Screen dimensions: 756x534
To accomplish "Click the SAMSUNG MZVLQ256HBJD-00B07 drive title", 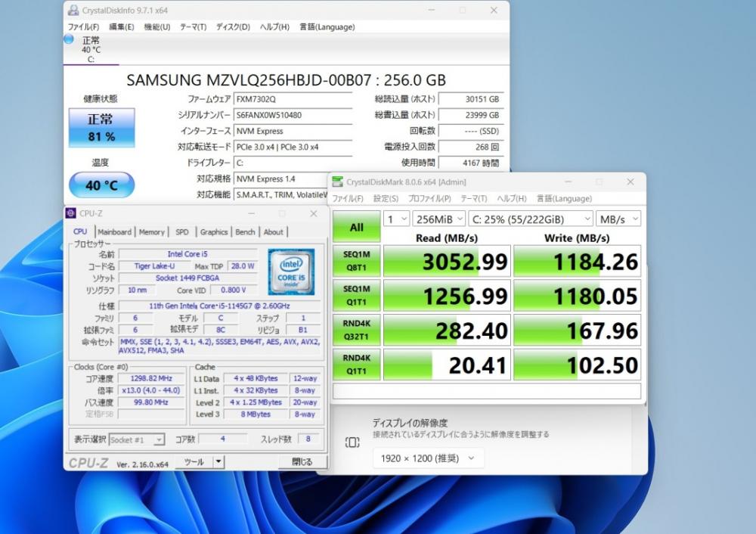I will pos(286,80).
